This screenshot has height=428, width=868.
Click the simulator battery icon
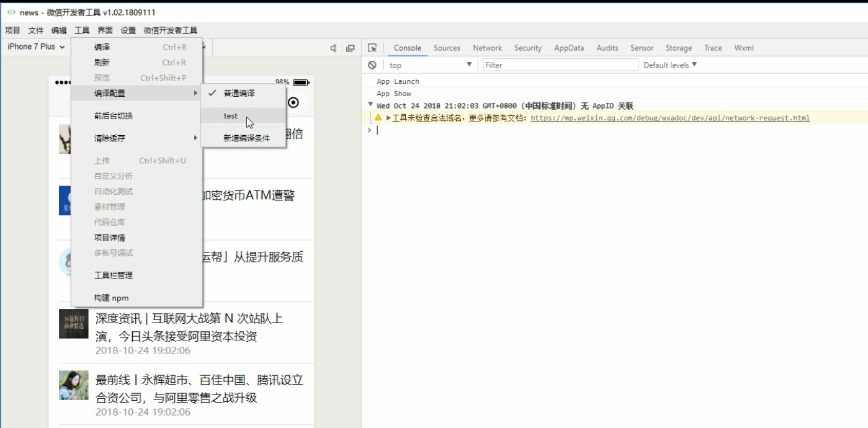point(301,82)
